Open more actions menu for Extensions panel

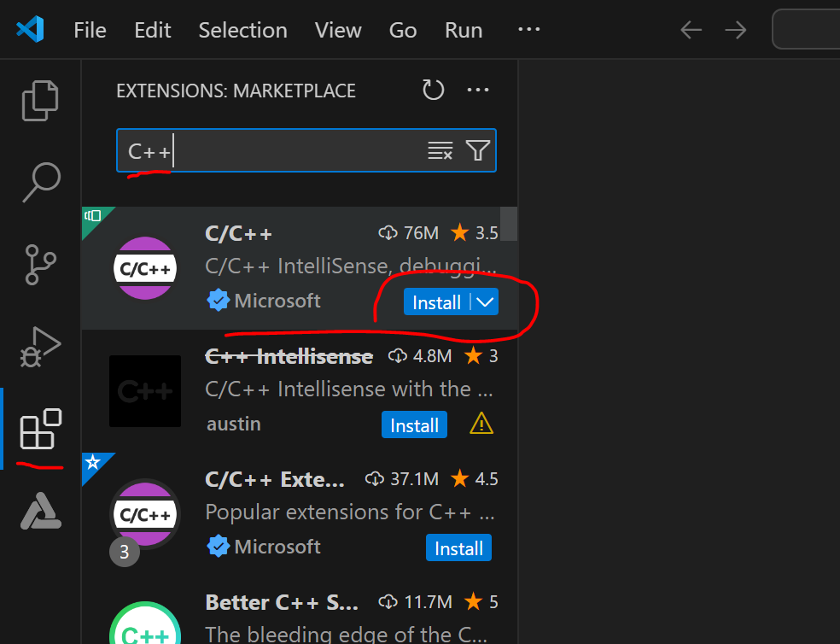(x=478, y=90)
